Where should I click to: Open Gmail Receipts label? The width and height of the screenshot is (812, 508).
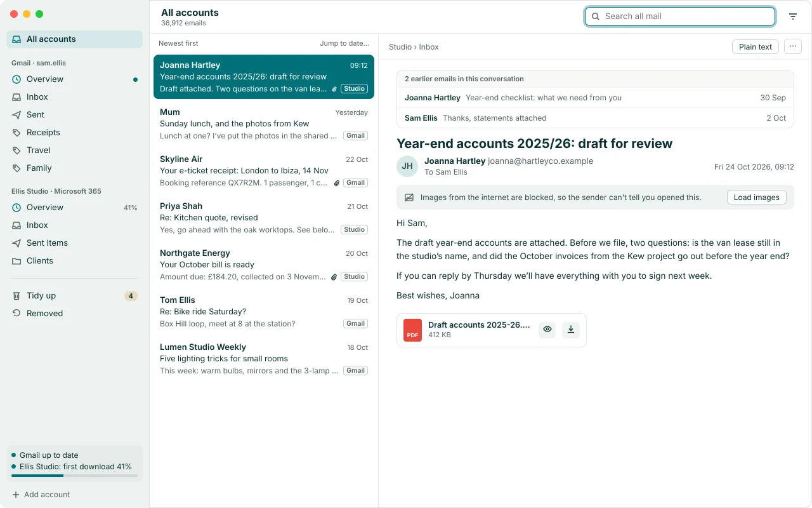coord(75,133)
